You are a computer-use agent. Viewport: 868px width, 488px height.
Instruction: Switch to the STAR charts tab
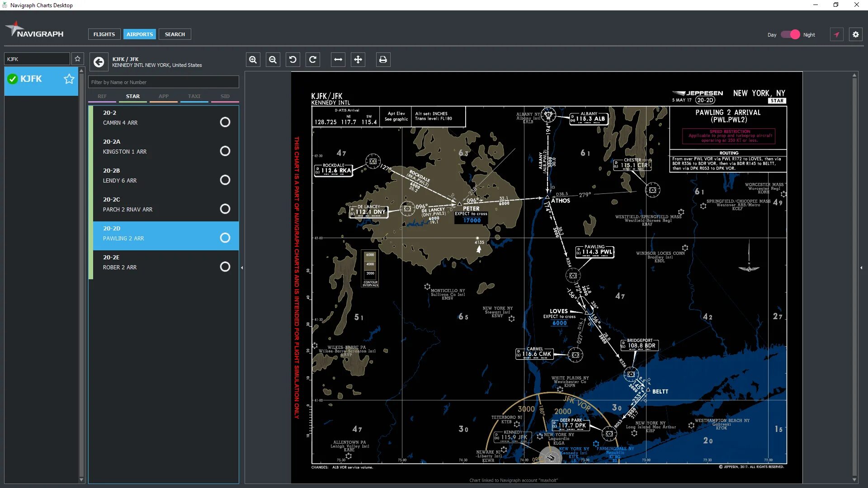pyautogui.click(x=133, y=97)
